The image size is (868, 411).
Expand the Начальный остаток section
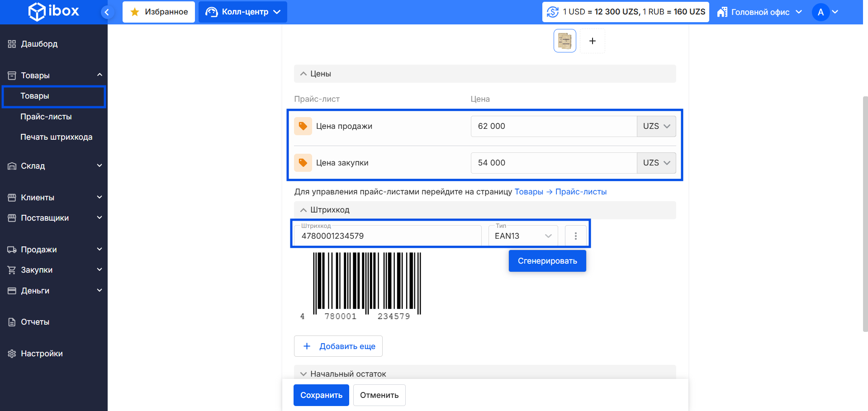[348, 373]
